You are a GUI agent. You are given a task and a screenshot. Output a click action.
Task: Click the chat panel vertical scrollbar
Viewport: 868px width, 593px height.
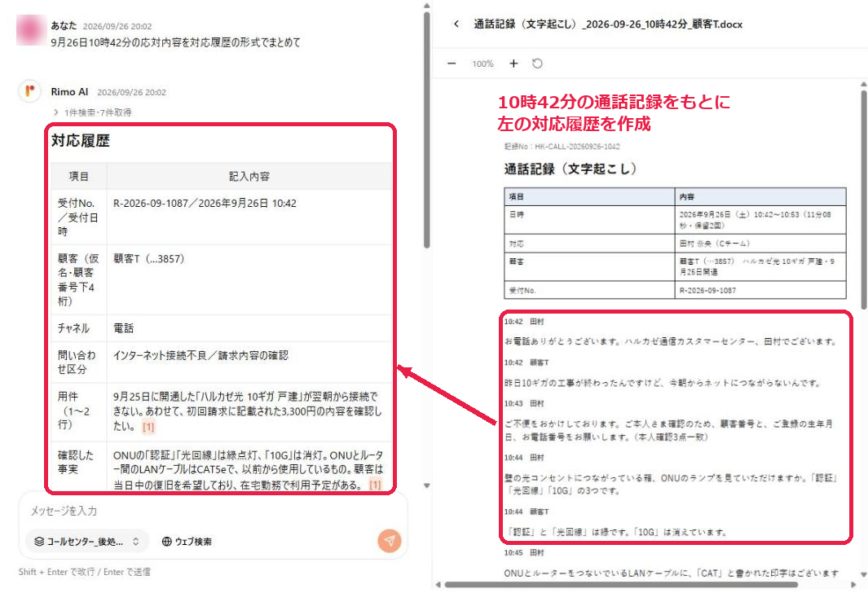[x=426, y=130]
